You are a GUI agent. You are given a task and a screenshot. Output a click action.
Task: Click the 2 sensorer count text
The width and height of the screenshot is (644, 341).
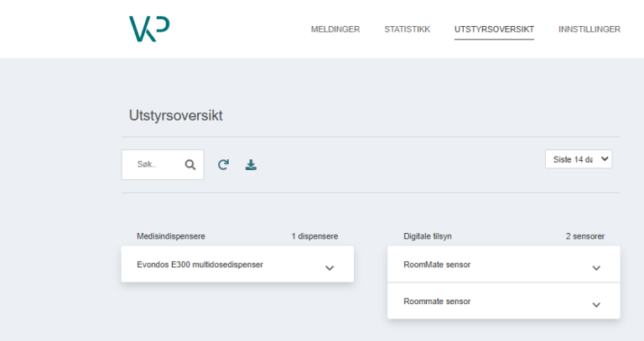click(x=584, y=236)
